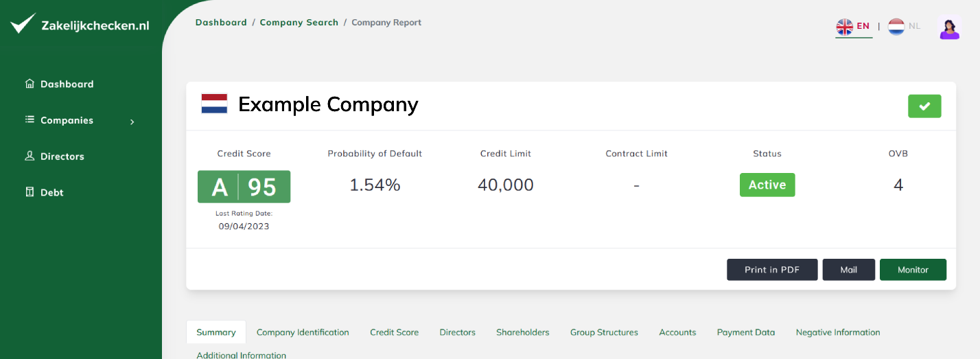Click the Contract Limit dash value
The height and width of the screenshot is (359, 980).
click(637, 185)
